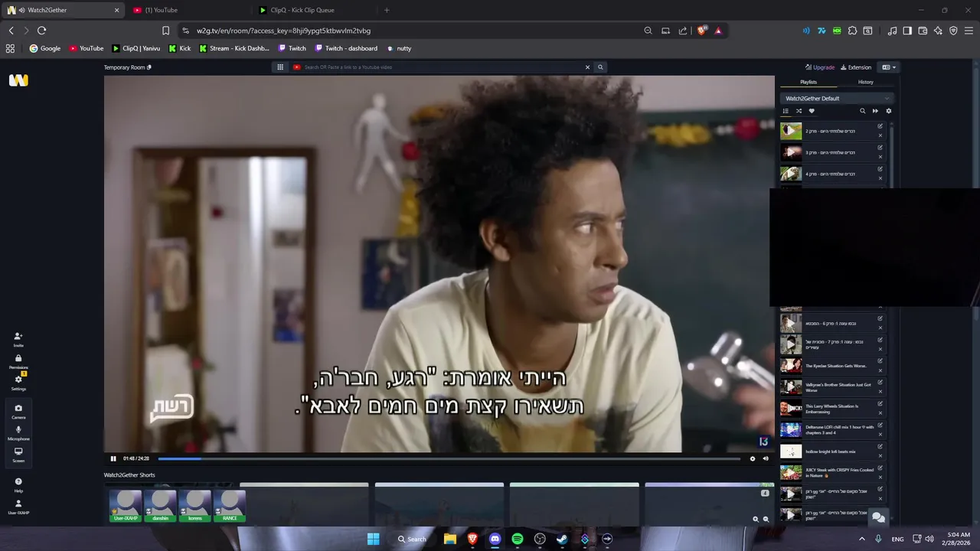Click the Watch2Gether logo in the sidebar
Image resolution: width=980 pixels, height=551 pixels.
tap(18, 80)
